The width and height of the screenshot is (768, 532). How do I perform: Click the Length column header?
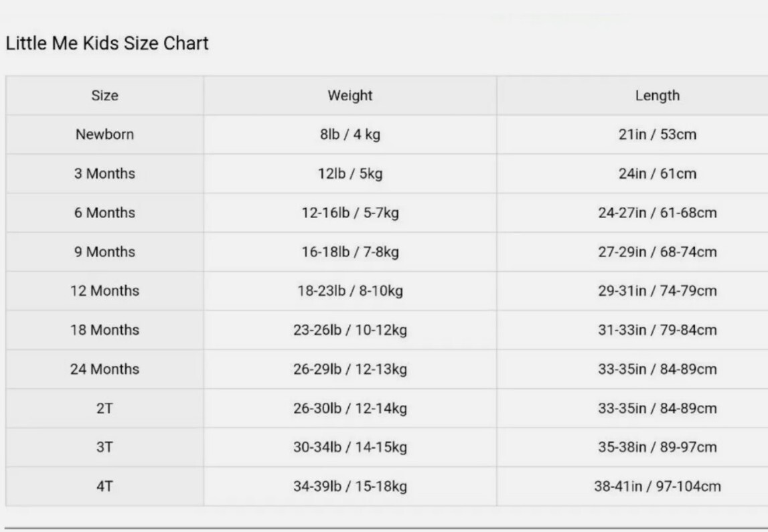click(x=657, y=96)
